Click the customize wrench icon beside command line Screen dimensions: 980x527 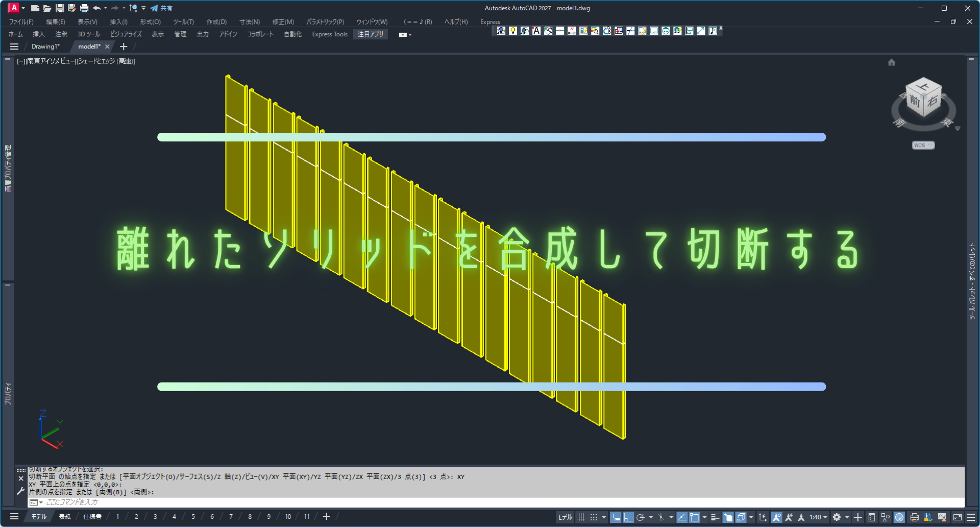[20, 491]
